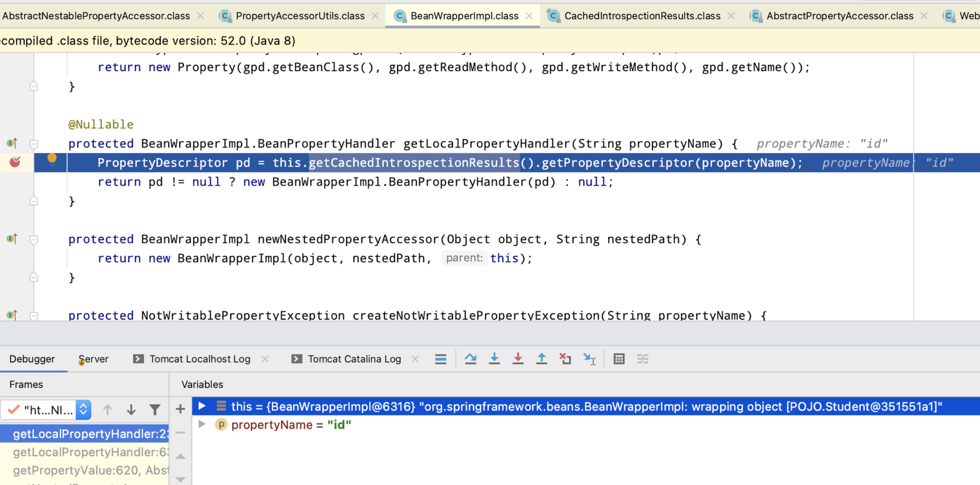Toggle breakpoint on the PropertyDescriptor line
Viewport: 980px width, 485px height.
click(x=15, y=162)
